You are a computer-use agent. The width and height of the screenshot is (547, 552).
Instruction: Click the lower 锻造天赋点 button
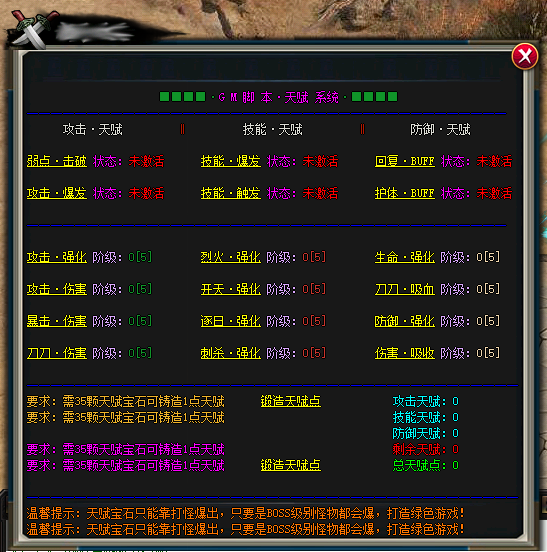[291, 465]
